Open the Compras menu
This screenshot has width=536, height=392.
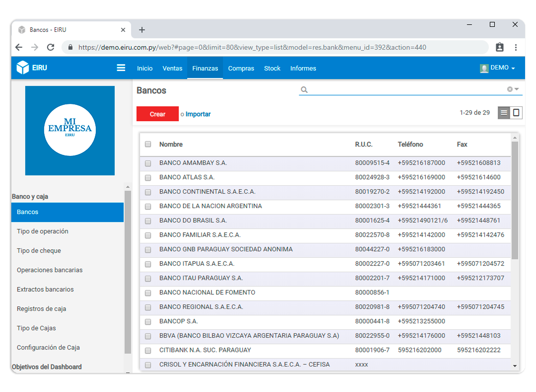point(241,68)
